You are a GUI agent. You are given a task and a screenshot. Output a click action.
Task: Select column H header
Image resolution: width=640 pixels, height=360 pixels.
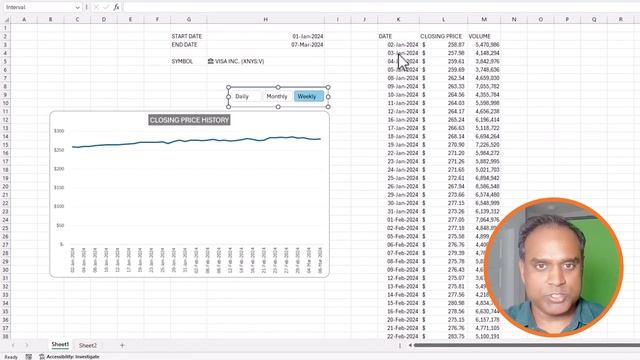(265, 20)
